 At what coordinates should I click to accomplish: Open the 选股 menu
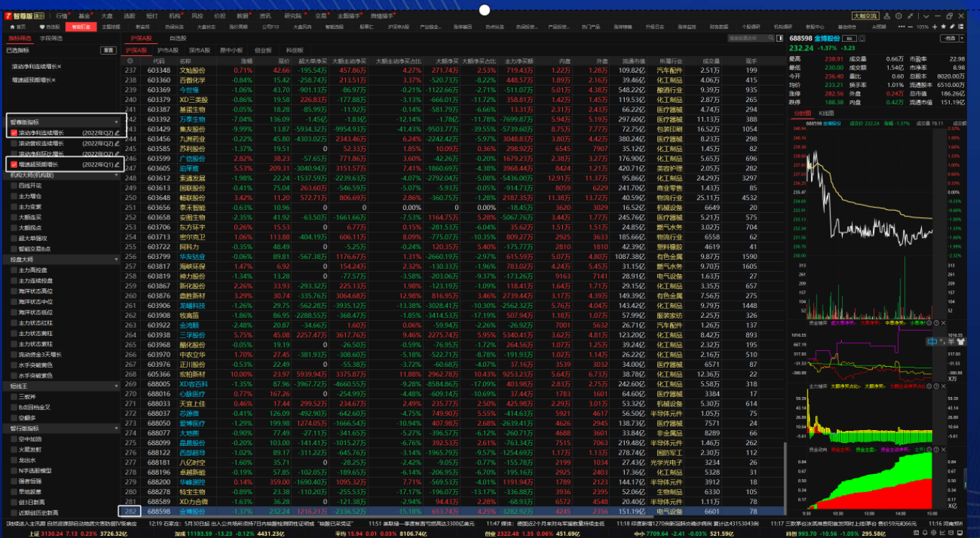coord(129,15)
